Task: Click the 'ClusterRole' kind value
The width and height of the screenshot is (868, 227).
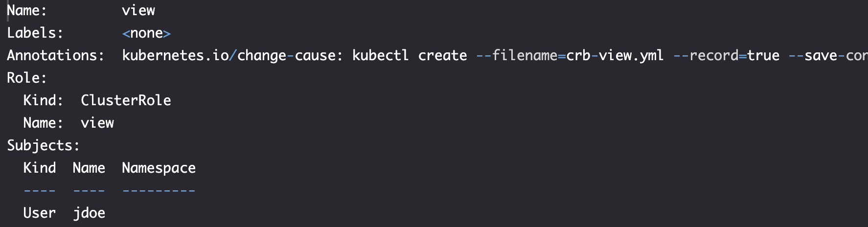Action: pyautogui.click(x=126, y=100)
